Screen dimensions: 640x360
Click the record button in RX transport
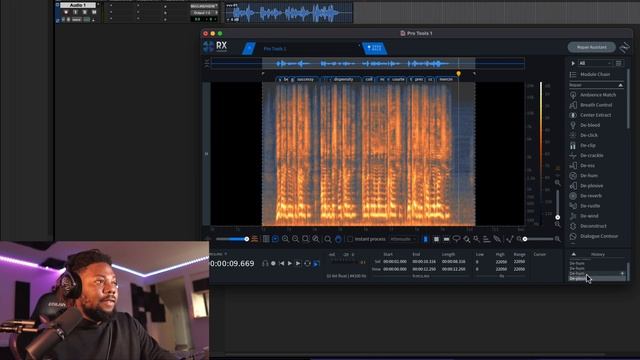click(273, 264)
